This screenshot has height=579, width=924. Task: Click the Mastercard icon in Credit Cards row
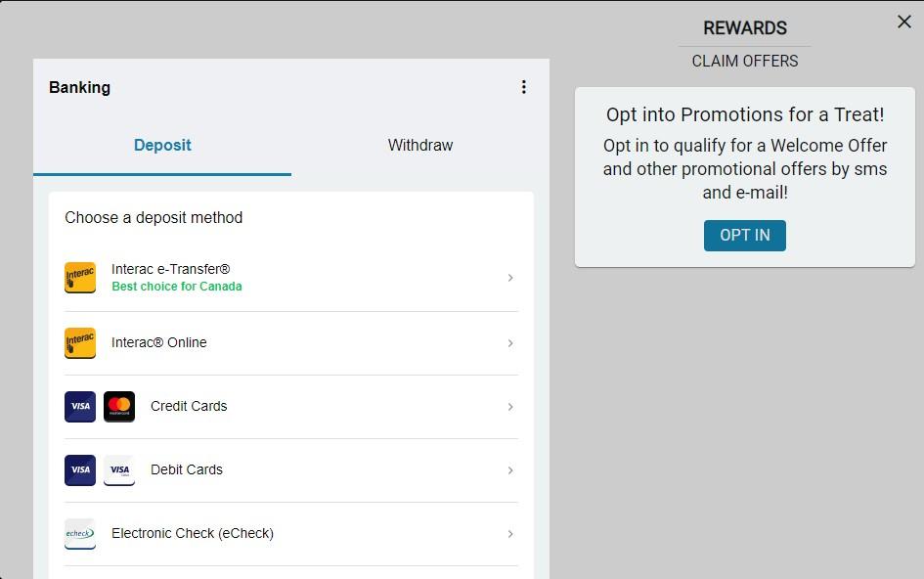pos(119,407)
